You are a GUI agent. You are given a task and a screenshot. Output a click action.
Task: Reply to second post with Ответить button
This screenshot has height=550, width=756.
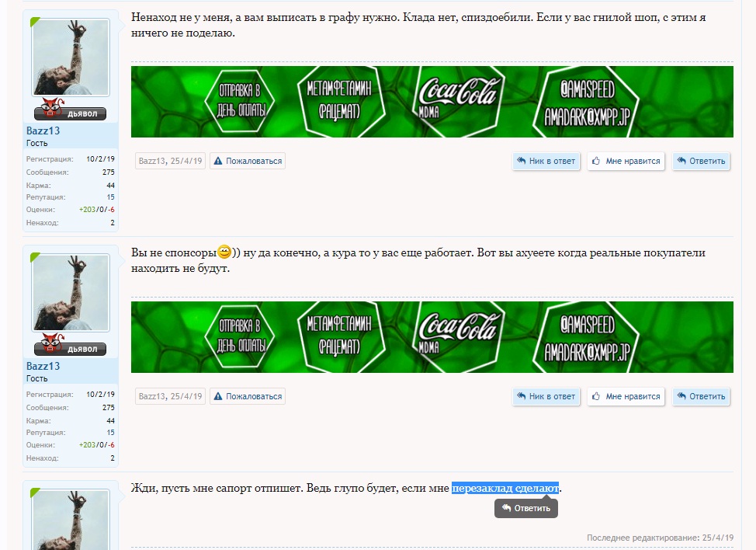point(701,396)
